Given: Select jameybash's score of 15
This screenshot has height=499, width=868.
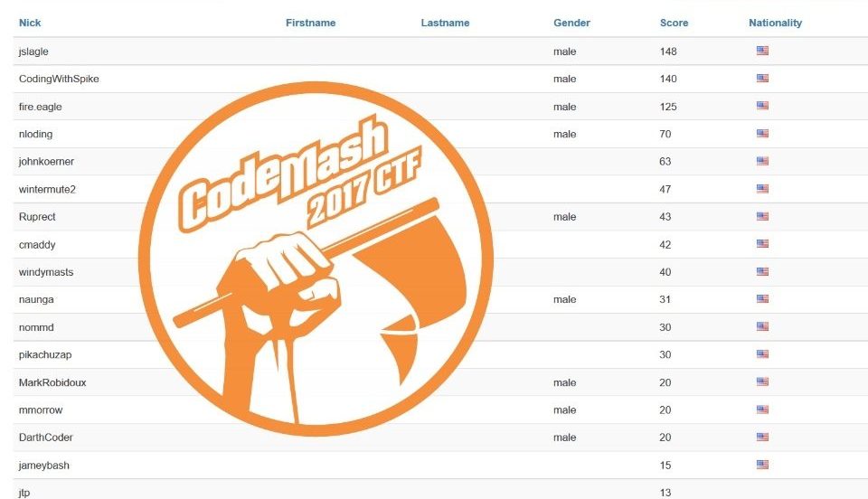Looking at the screenshot, I should point(665,466).
